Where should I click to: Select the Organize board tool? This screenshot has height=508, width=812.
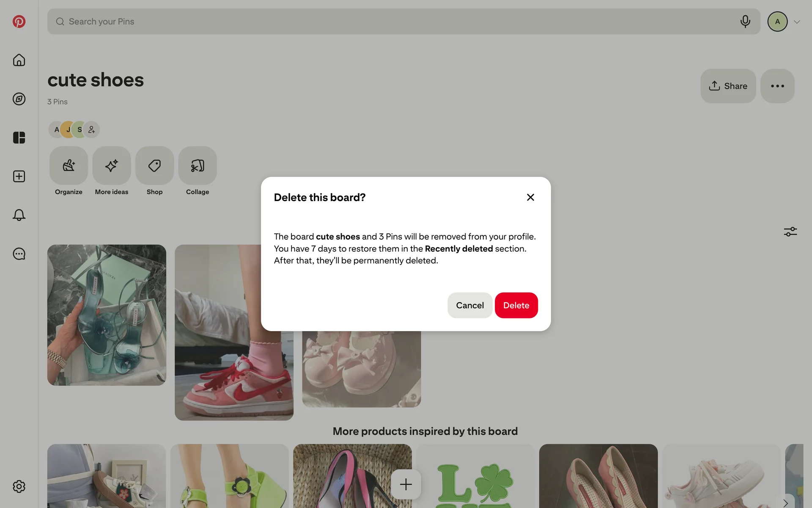point(69,171)
